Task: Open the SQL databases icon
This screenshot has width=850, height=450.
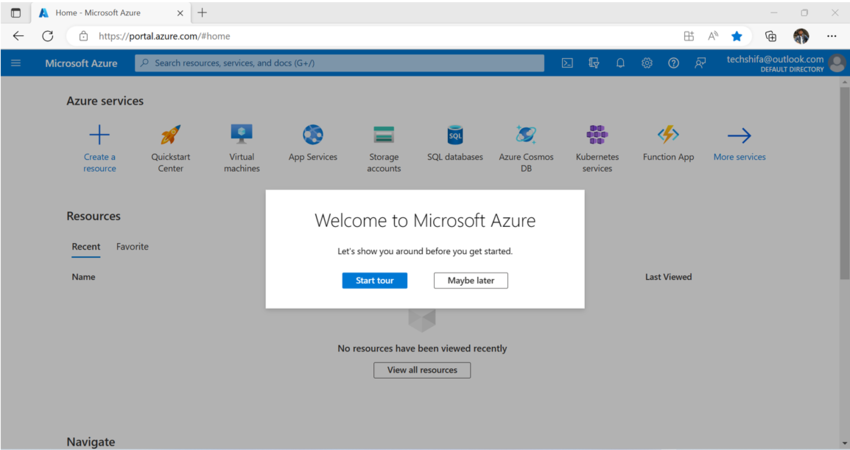Action: pyautogui.click(x=455, y=135)
